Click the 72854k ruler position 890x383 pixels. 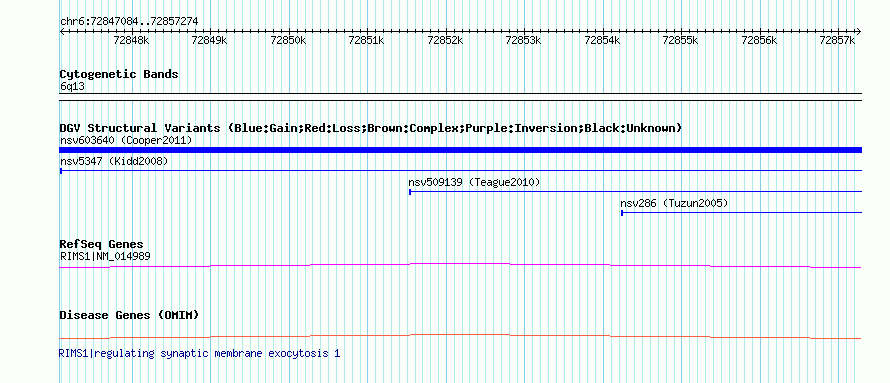point(603,40)
